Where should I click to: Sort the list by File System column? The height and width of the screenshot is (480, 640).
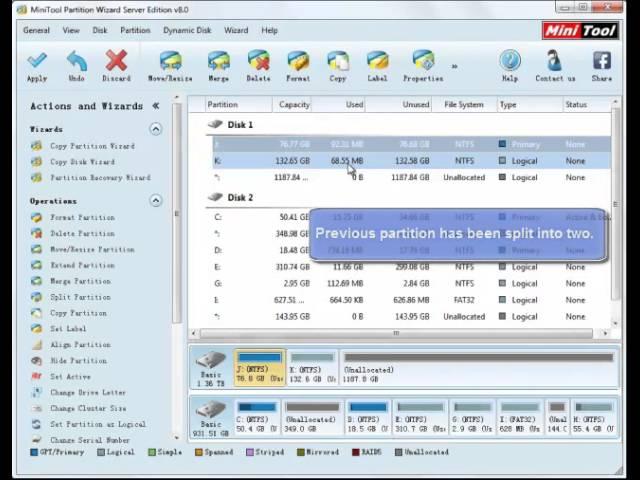pyautogui.click(x=464, y=105)
